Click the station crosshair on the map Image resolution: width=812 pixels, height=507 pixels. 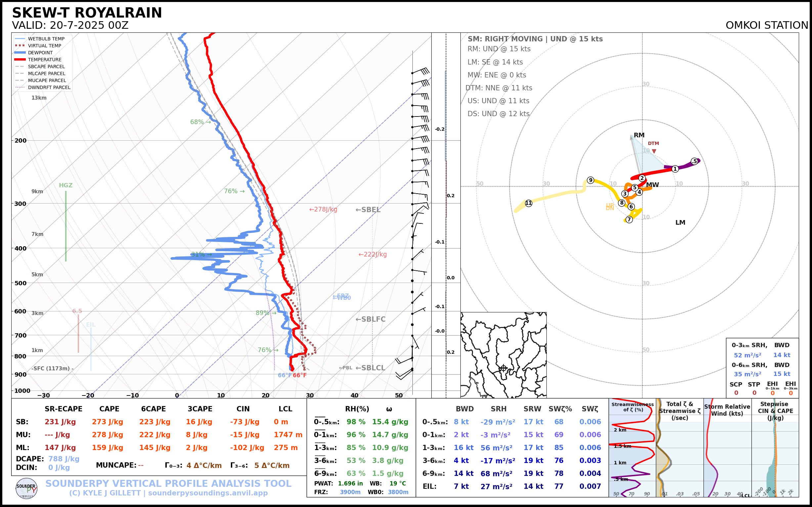coord(503,368)
